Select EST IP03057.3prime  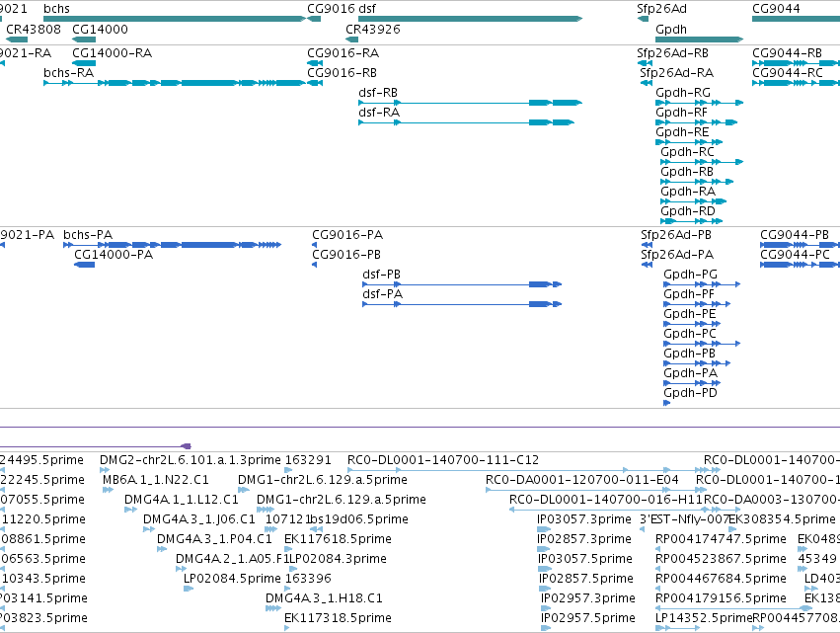(584, 519)
